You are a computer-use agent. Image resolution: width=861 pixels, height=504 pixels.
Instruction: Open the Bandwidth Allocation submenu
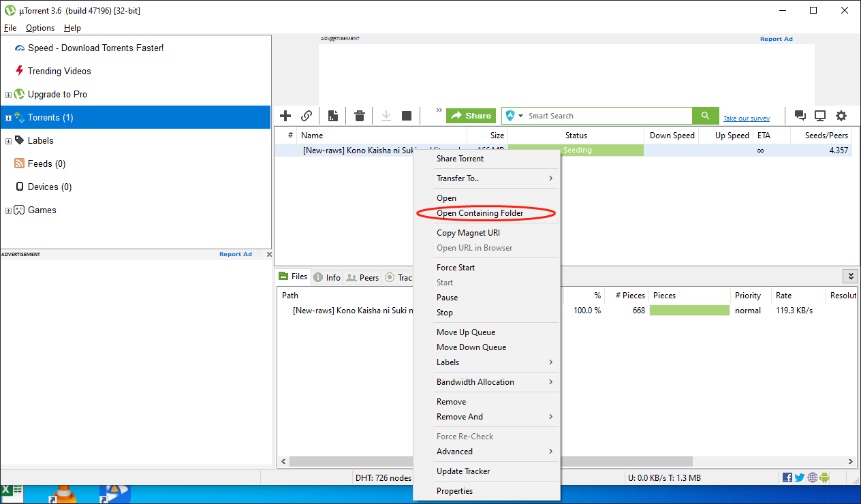click(x=487, y=382)
